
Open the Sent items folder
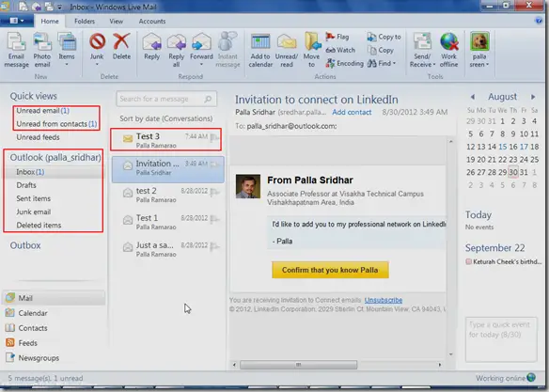pyautogui.click(x=33, y=198)
